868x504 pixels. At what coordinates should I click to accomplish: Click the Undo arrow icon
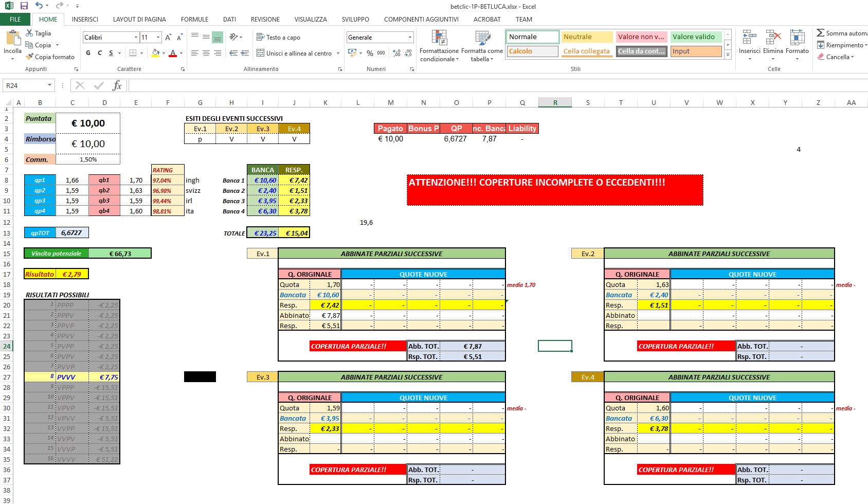point(39,6)
